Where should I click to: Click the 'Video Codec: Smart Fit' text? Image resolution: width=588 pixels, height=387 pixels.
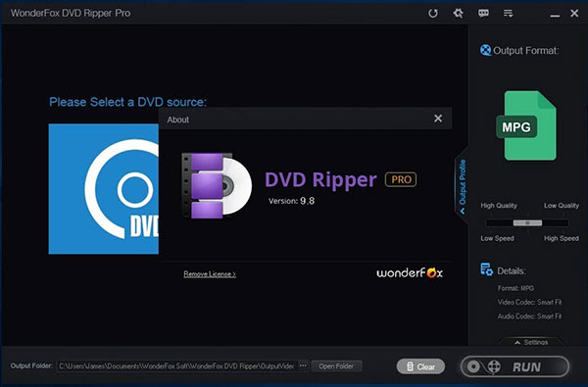pyautogui.click(x=529, y=302)
